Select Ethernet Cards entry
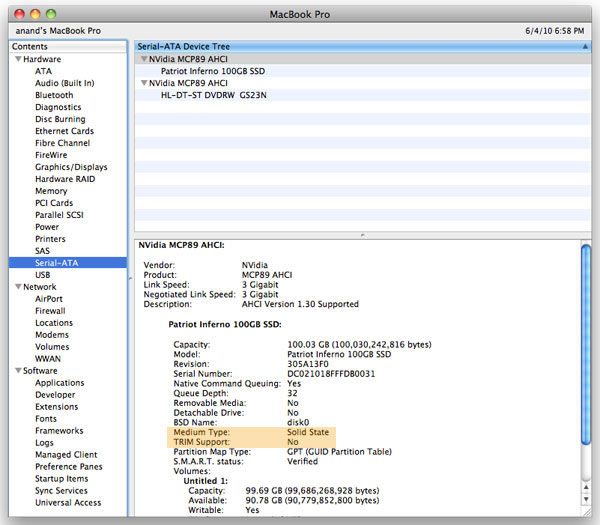Viewport: 600px width, 525px height. pyautogui.click(x=64, y=131)
